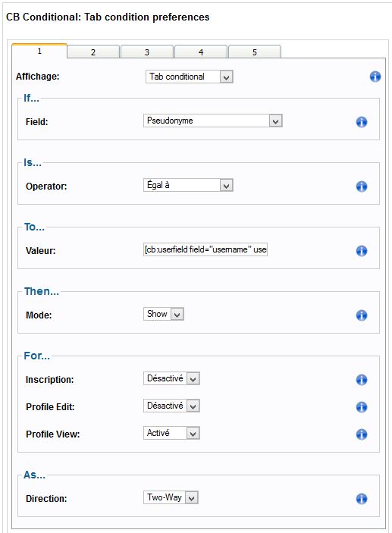Click the info icon for Field row

(362, 122)
